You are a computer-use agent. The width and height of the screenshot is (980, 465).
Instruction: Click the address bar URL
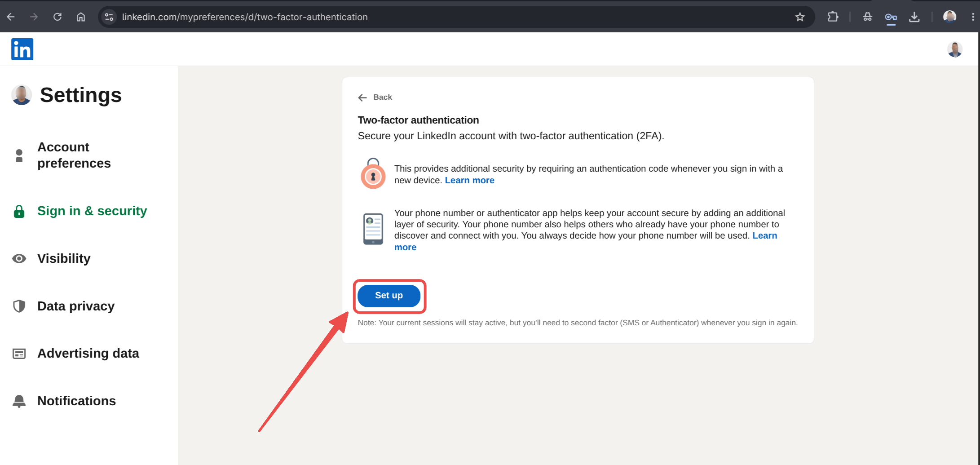245,17
